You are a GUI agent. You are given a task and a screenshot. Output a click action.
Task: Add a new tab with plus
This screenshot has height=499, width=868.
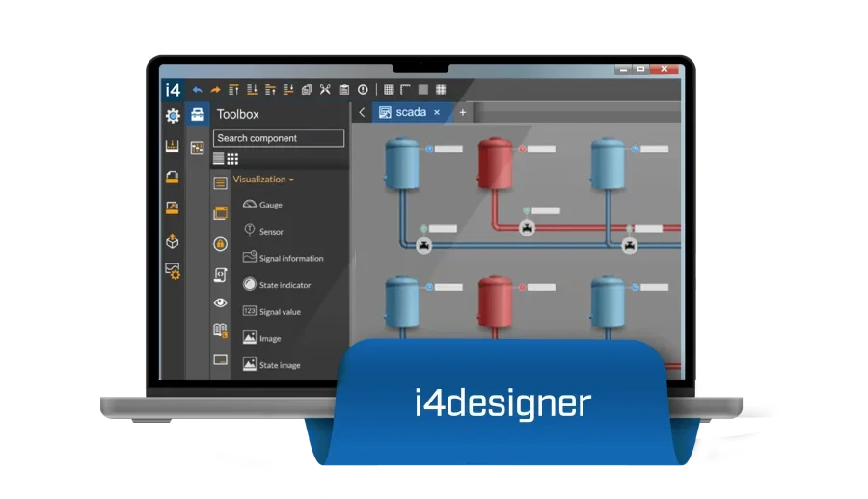[x=463, y=112]
